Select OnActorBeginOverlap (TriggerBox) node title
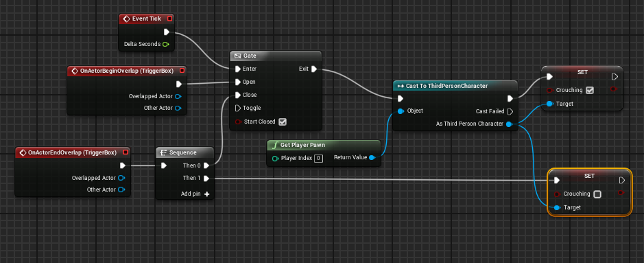Screen dimensions: 644x263 126,71
